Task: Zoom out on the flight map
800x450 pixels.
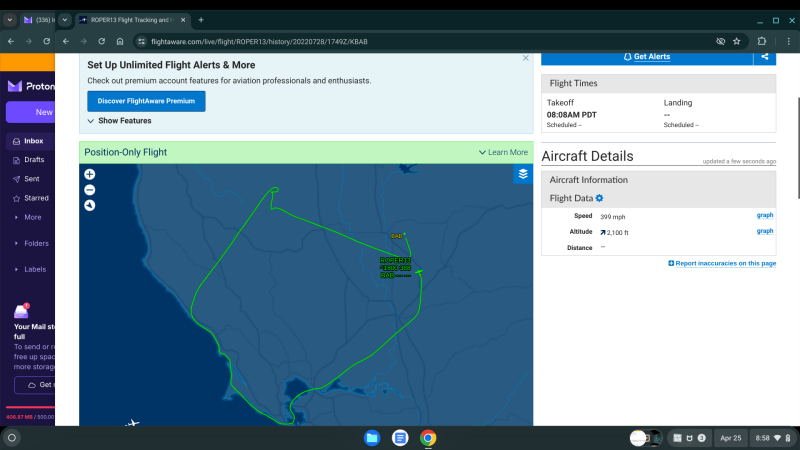Action: [x=90, y=190]
